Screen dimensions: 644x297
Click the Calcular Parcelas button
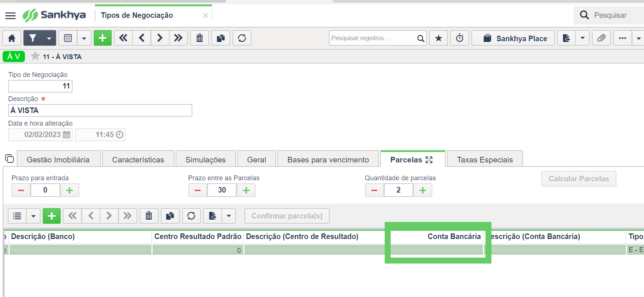tap(579, 179)
